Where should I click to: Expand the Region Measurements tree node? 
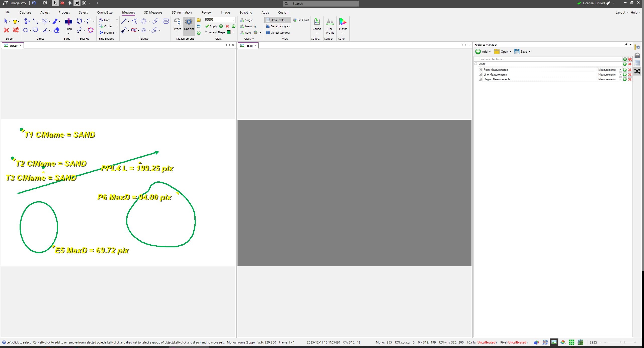pyautogui.click(x=480, y=79)
